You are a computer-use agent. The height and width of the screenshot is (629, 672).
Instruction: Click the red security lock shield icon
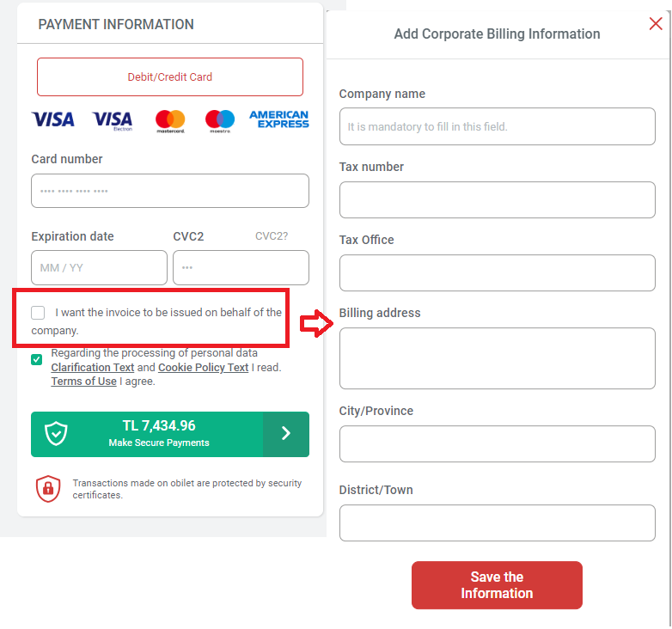[48, 488]
